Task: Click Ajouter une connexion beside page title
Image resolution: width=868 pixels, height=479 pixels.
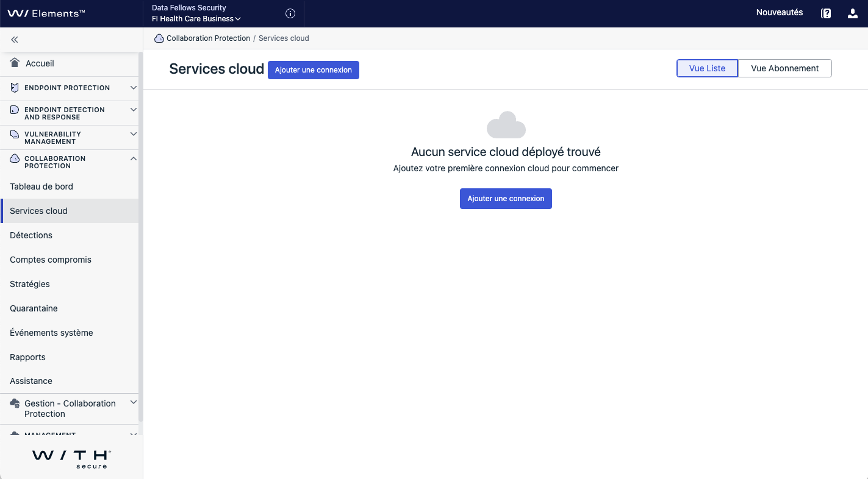Action: [x=313, y=70]
